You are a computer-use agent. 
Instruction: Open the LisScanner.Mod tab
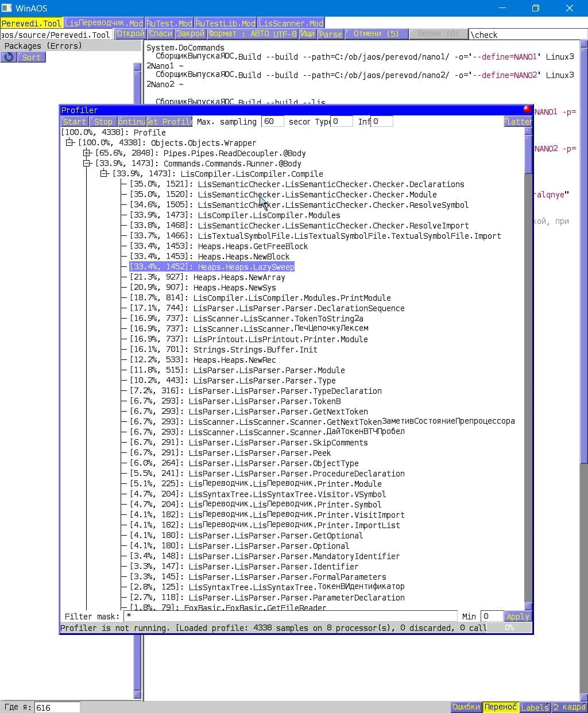click(x=291, y=24)
